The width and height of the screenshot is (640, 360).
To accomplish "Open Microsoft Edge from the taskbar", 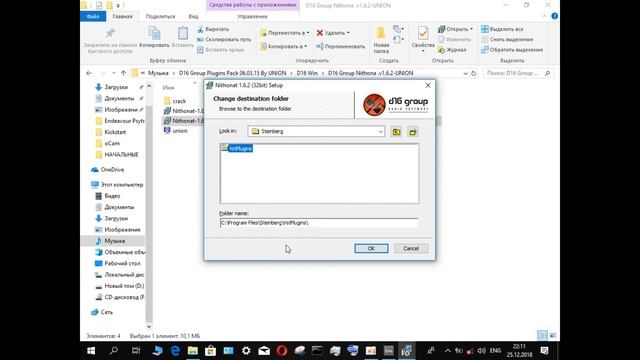I will tap(175, 351).
